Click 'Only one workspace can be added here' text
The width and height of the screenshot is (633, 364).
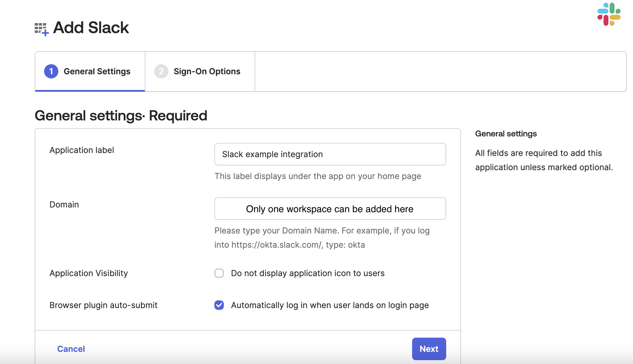(x=329, y=209)
